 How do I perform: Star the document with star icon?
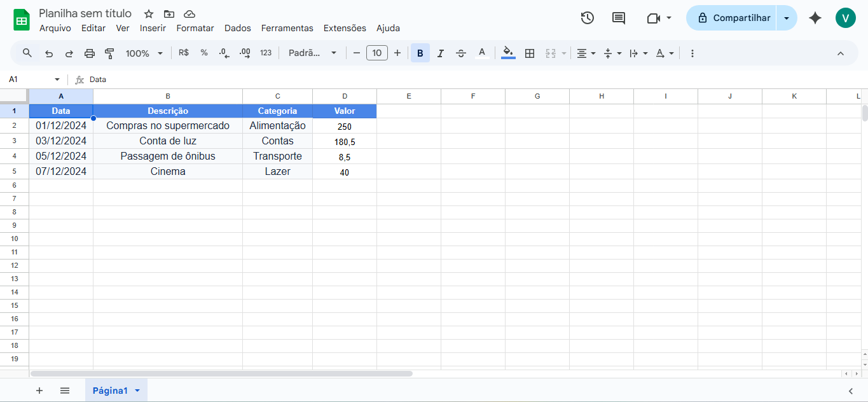149,14
